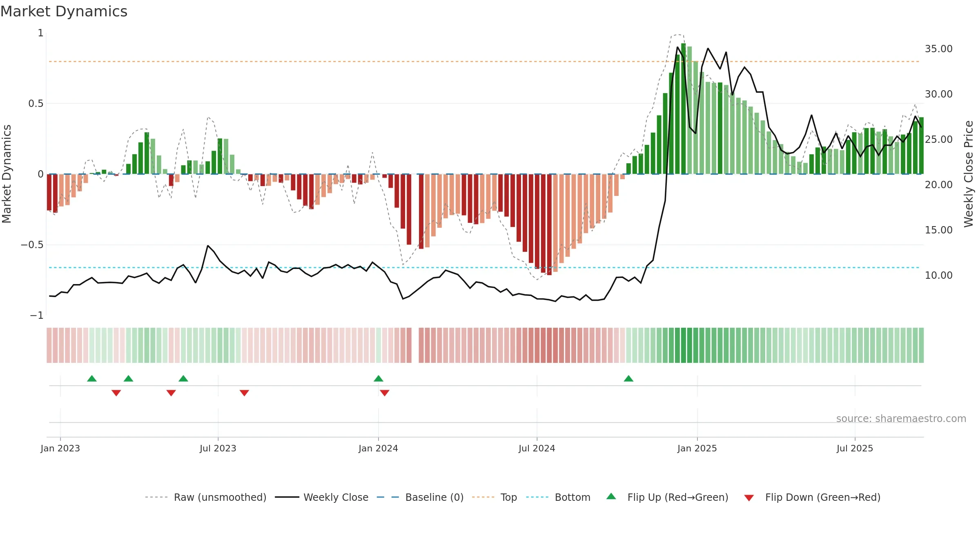Click the first red Flip Down triangle, early March 2023
The width and height of the screenshot is (980, 551).
click(x=116, y=393)
